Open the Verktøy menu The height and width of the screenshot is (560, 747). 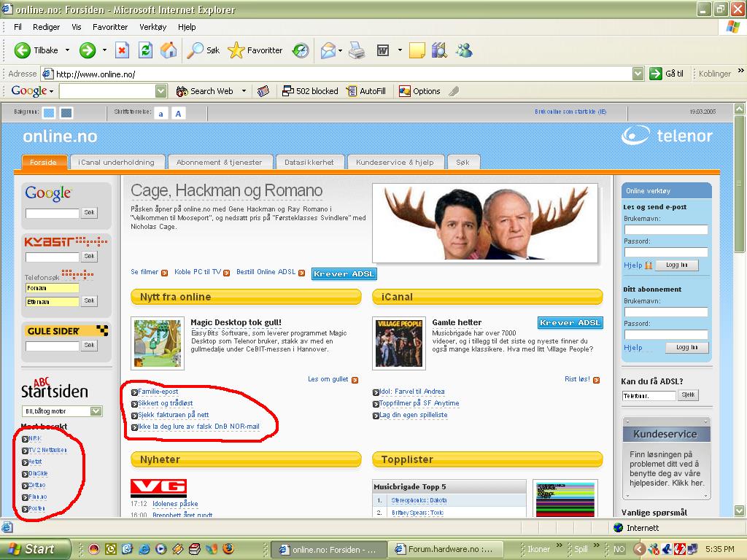pos(153,27)
